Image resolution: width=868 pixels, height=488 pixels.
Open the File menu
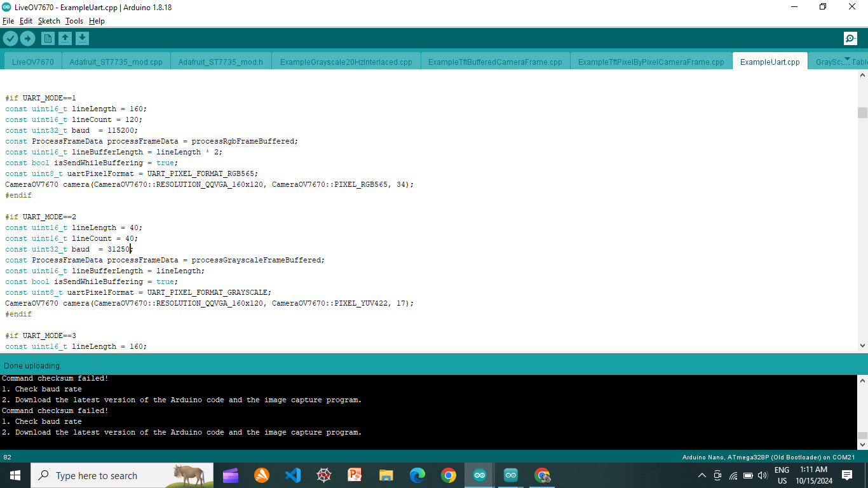coord(8,21)
